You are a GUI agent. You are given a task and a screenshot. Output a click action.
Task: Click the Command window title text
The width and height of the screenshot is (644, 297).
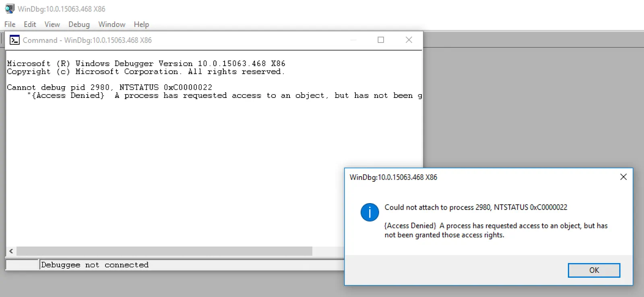(x=87, y=40)
